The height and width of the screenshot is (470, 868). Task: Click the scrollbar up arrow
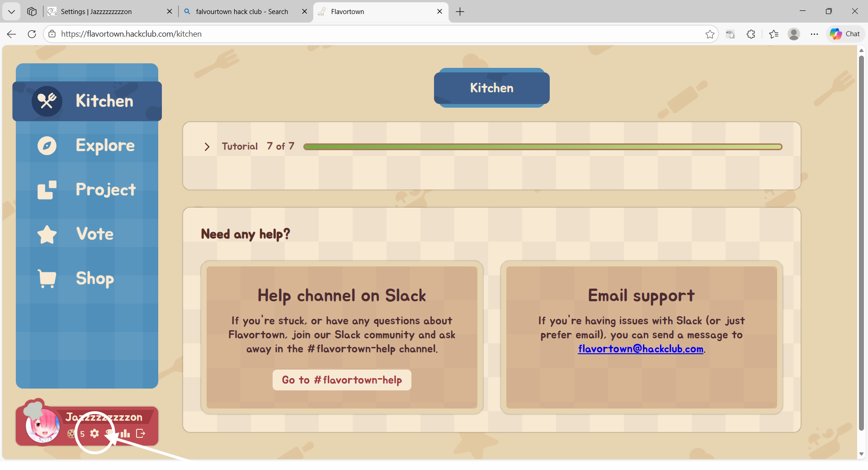(861, 50)
